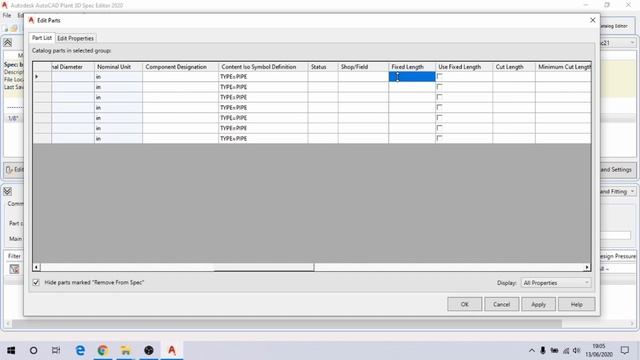Click the Cancel button
The image size is (640, 360).
tap(501, 304)
